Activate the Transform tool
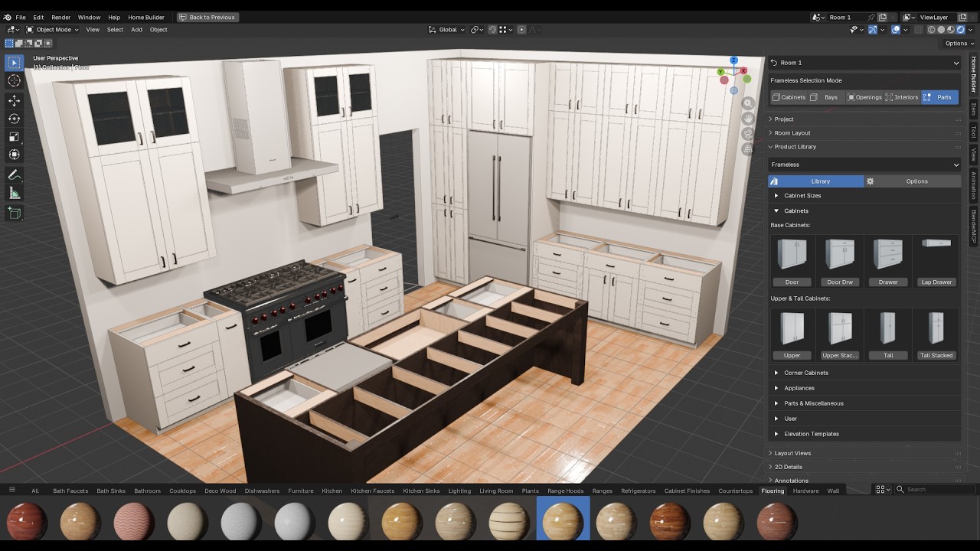 pyautogui.click(x=14, y=155)
